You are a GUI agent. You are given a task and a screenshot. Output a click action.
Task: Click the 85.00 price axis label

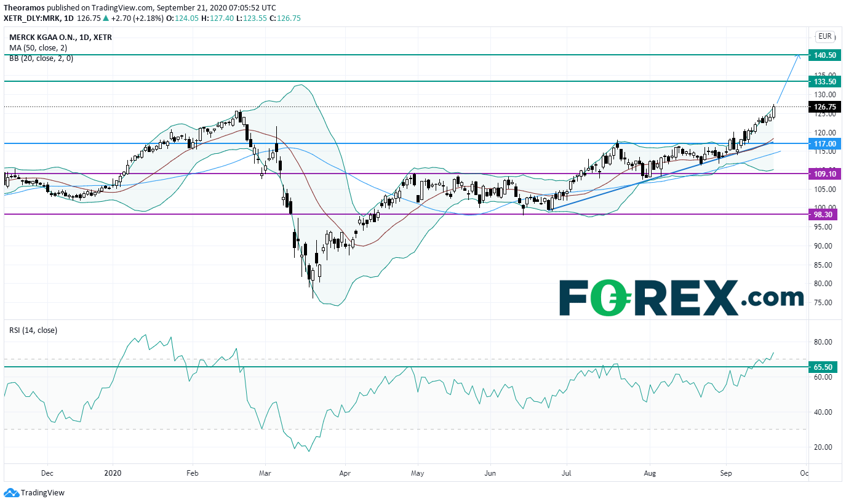(824, 265)
